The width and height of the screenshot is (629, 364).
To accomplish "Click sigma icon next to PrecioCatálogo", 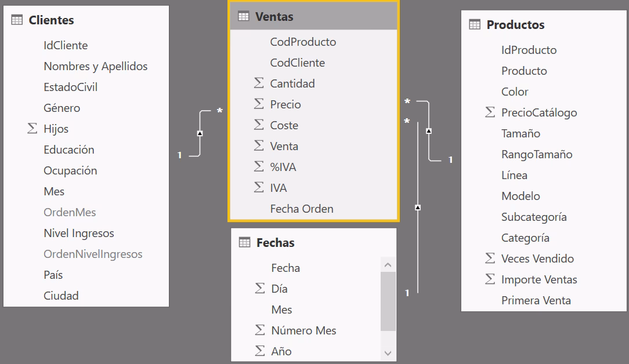I will click(x=490, y=112).
